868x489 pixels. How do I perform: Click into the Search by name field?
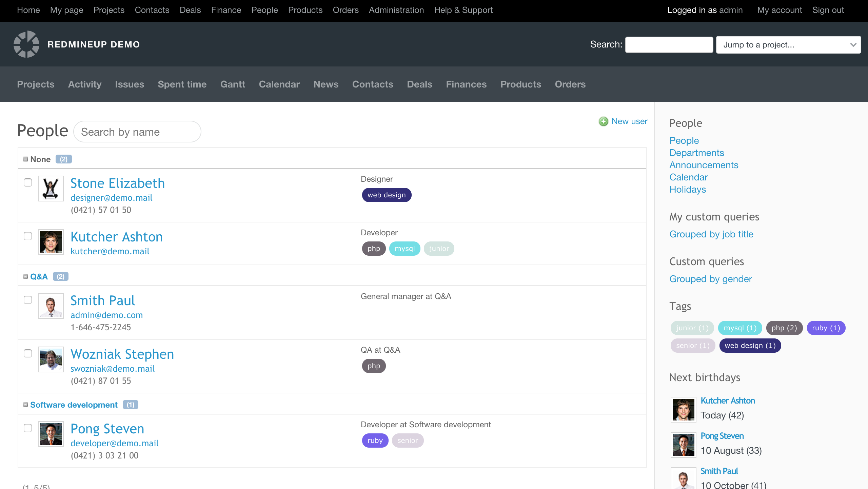tap(137, 132)
